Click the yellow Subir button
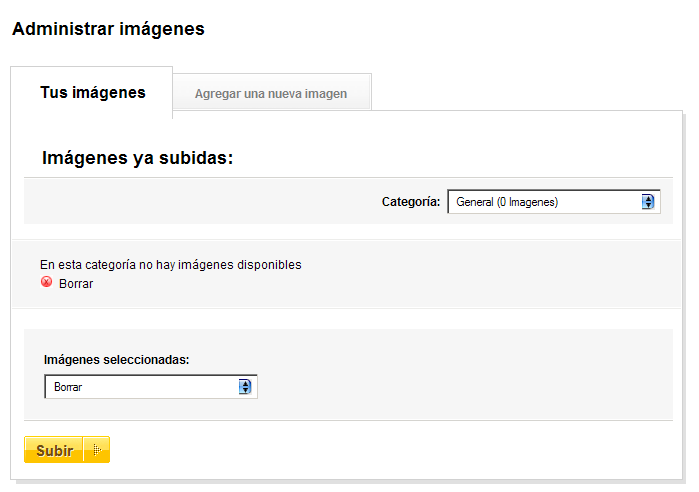The height and width of the screenshot is (492, 699). [x=67, y=450]
